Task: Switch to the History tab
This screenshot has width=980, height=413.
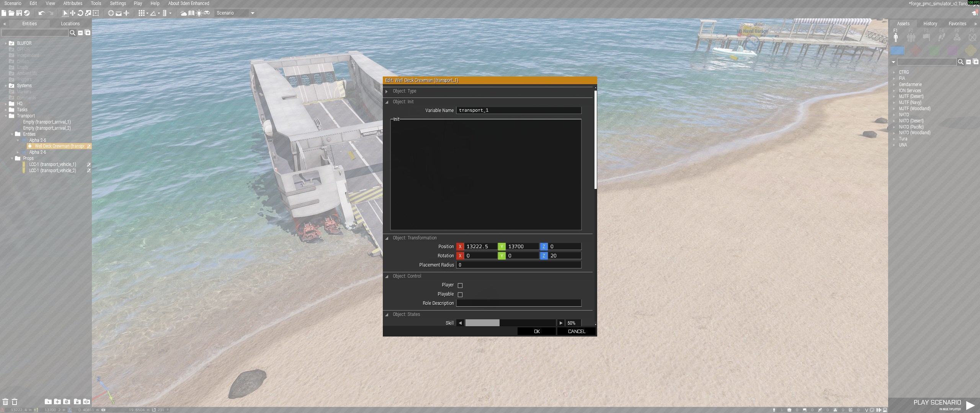Action: (930, 24)
